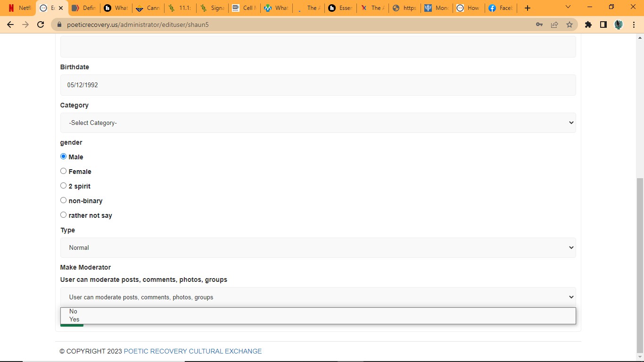Viewport: 644px width, 362px height.
Task: Bookmark this page with star icon
Action: coord(570,25)
